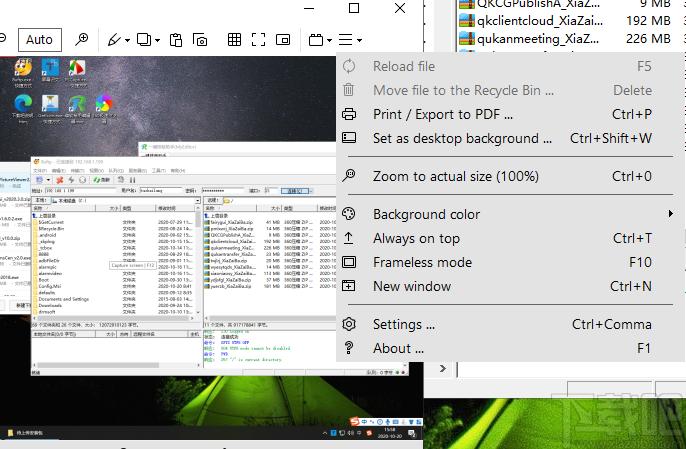Click the 192 MB size cell
The image size is (686, 449).
click(x=648, y=21)
